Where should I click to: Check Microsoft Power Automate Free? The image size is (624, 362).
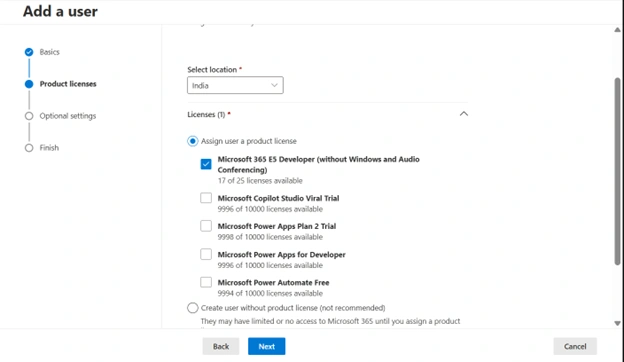(x=206, y=282)
